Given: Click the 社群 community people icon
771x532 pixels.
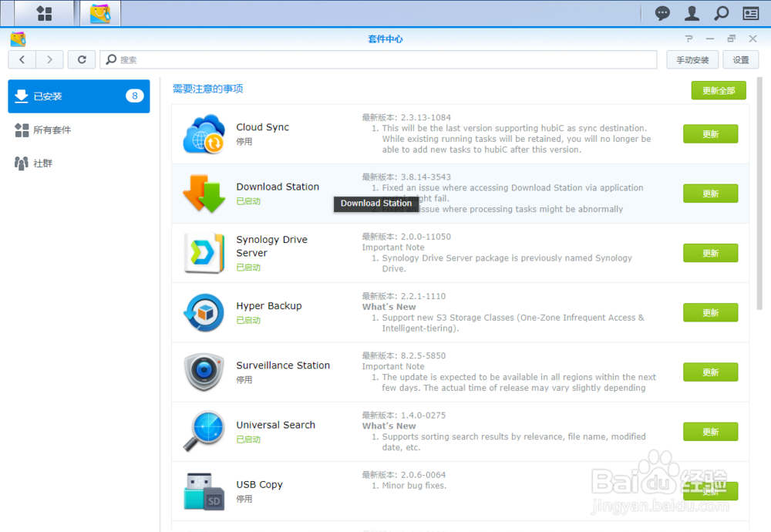Looking at the screenshot, I should [21, 163].
